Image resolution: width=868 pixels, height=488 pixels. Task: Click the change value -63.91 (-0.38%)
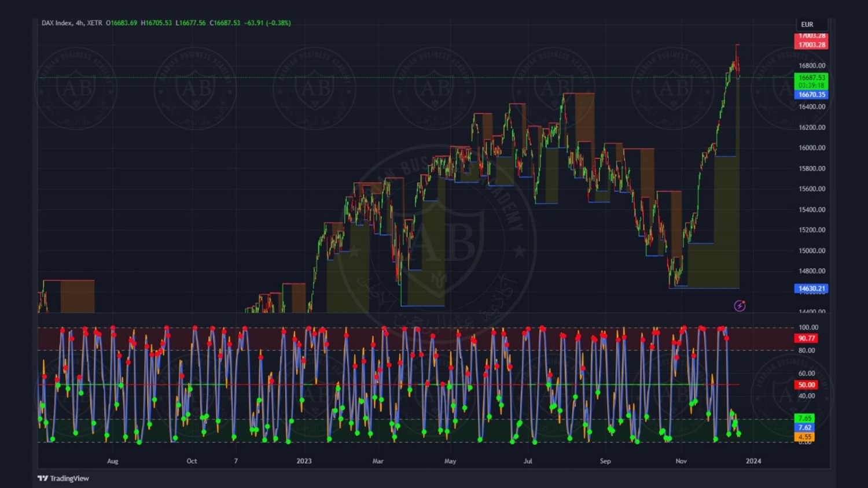[267, 23]
